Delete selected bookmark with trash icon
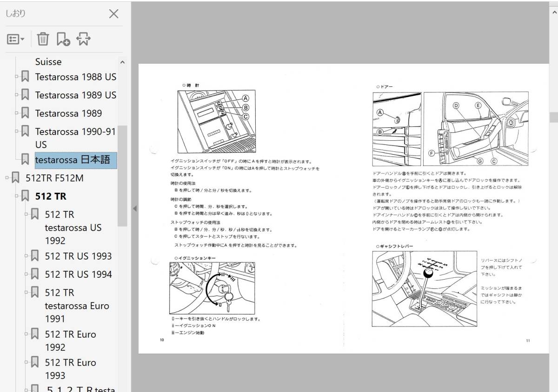This screenshot has width=558, height=392. (43, 39)
